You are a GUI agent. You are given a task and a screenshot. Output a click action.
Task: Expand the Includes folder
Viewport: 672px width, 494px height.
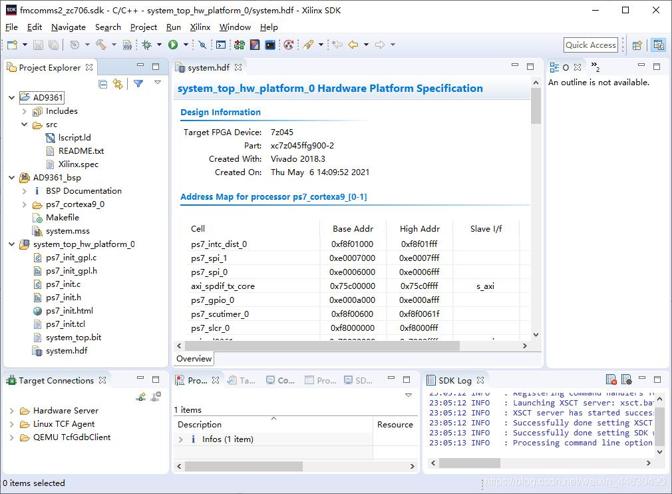[24, 111]
